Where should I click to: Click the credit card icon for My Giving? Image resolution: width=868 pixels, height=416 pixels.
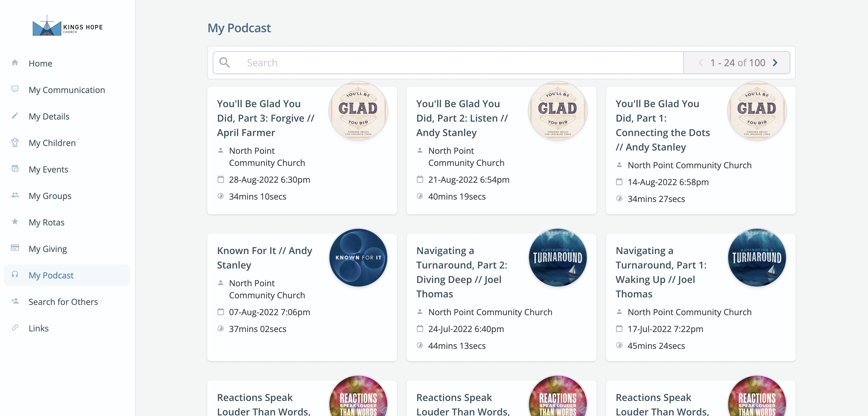click(x=15, y=248)
